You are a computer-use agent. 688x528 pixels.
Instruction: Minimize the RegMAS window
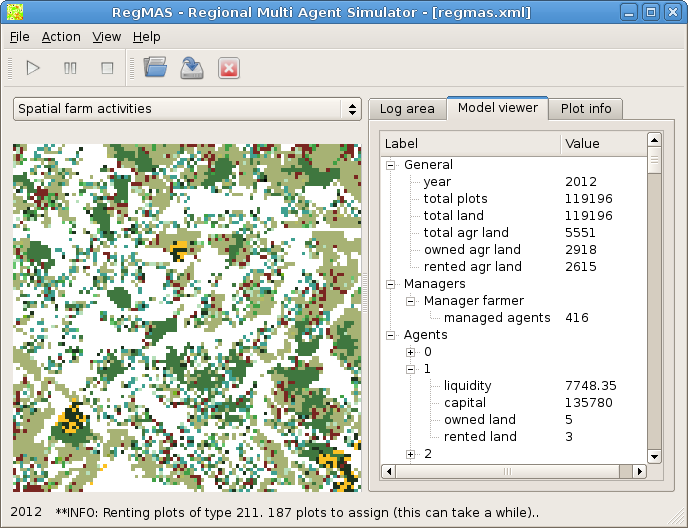[x=629, y=12]
